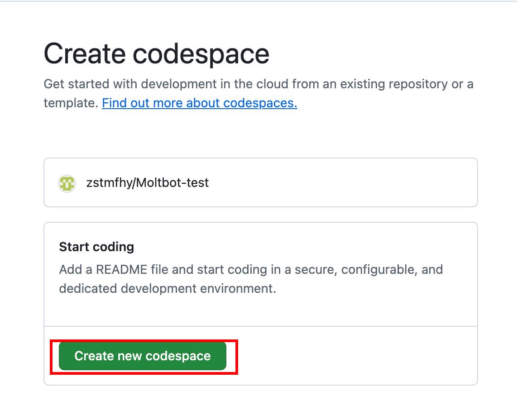
Task: Click the Create new codespace label text
Action: click(142, 356)
